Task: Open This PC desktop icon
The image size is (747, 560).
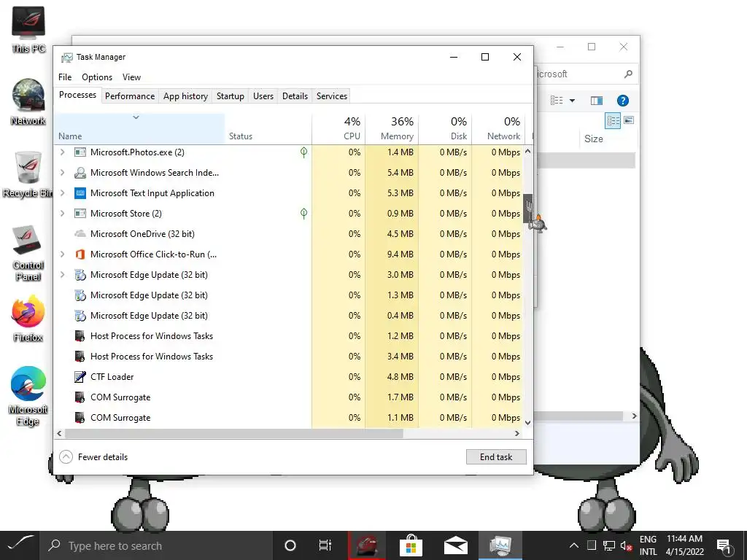Action: 28,29
